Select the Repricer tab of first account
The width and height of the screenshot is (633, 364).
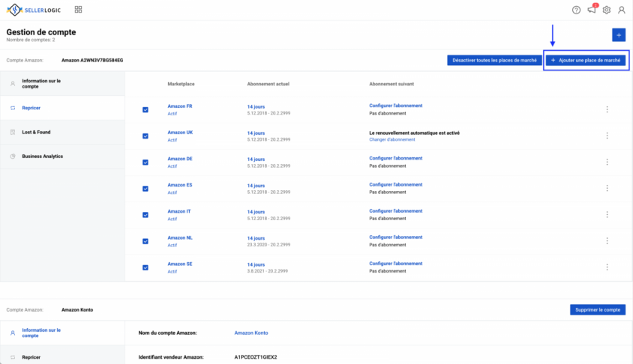point(62,108)
